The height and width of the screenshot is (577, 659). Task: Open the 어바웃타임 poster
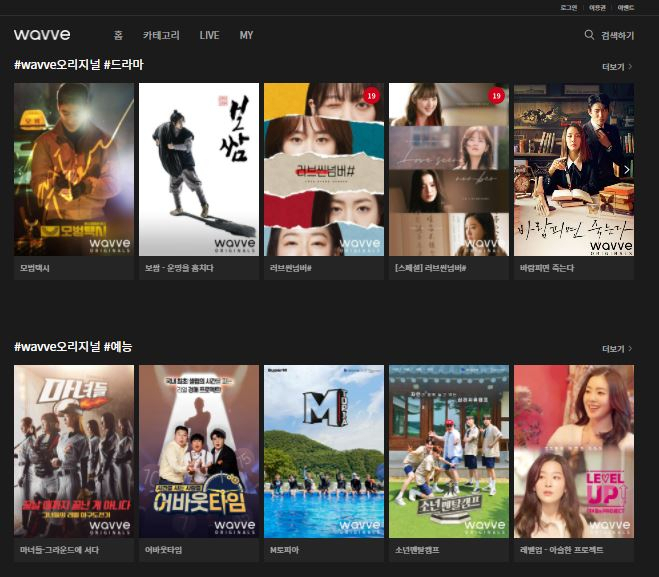coord(199,451)
